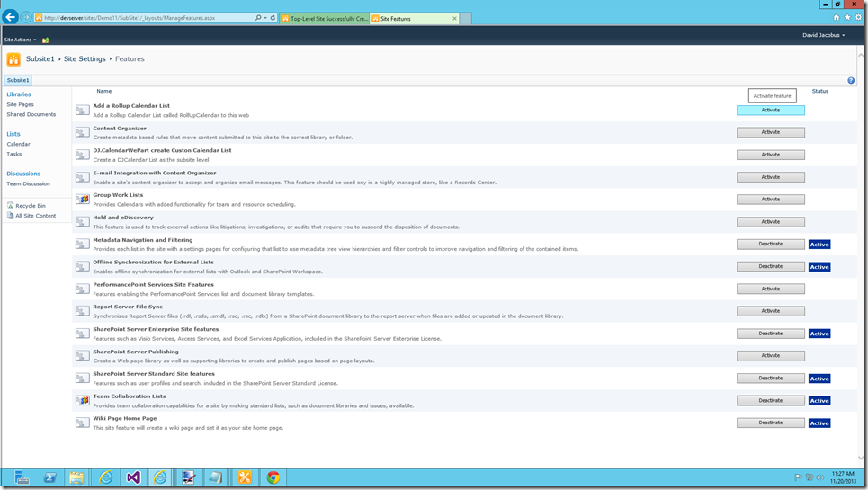Click the volume speaker tray icon
Screen dimensions: 868x490
(820, 477)
